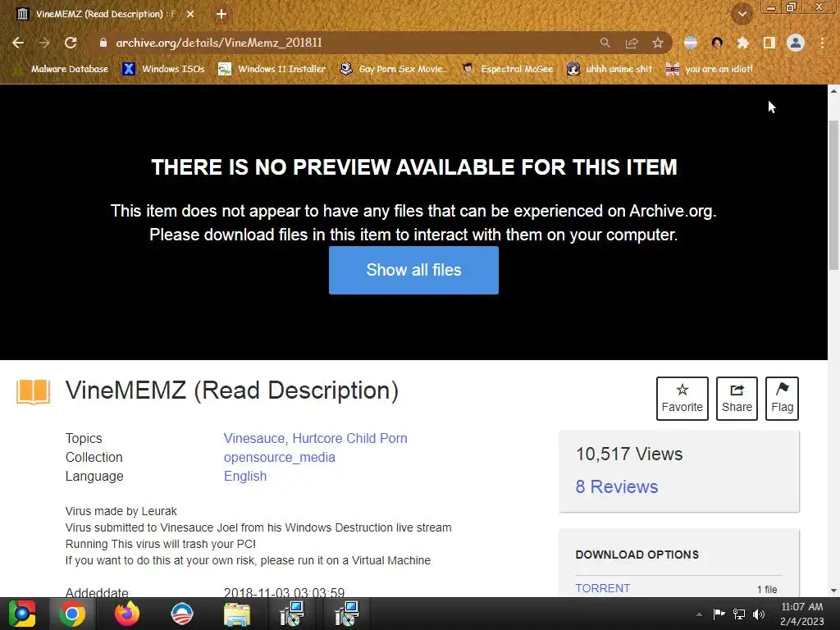Screen dimensions: 840x630
Task: Click the Show all files button
Action: tap(413, 270)
